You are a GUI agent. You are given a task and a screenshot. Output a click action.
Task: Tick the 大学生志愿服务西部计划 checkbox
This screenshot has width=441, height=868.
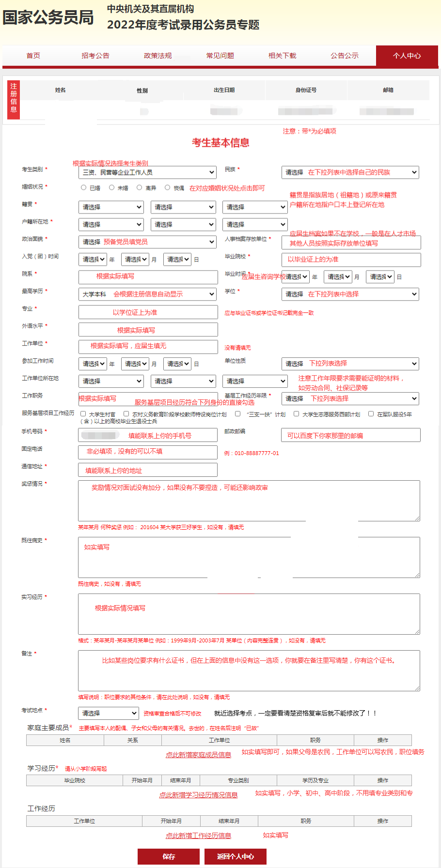pyautogui.click(x=296, y=414)
